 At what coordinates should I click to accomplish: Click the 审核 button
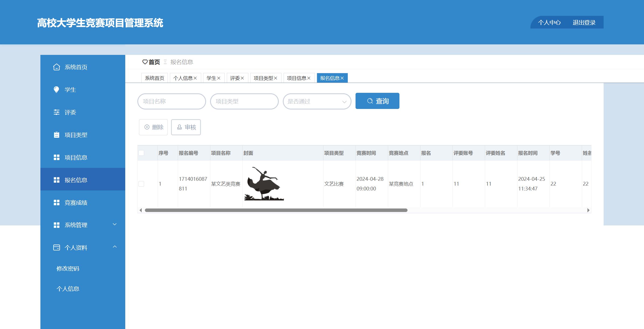coord(186,127)
